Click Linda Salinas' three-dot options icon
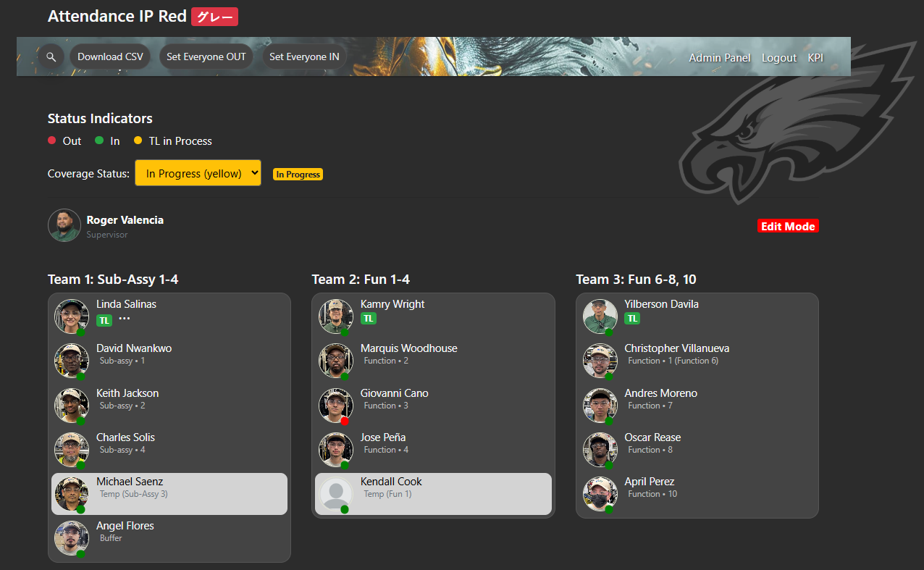Image resolution: width=924 pixels, height=570 pixels. (x=125, y=319)
